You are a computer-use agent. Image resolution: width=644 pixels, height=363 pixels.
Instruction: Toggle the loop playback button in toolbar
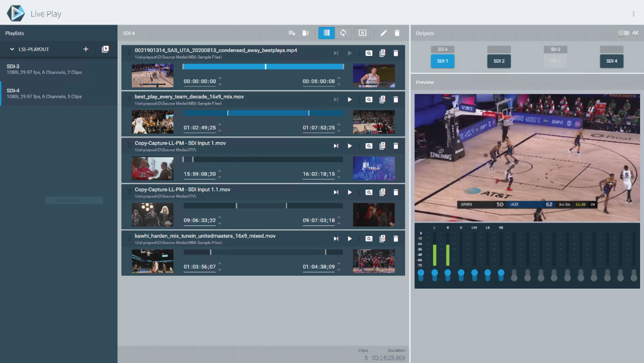pyautogui.click(x=343, y=33)
